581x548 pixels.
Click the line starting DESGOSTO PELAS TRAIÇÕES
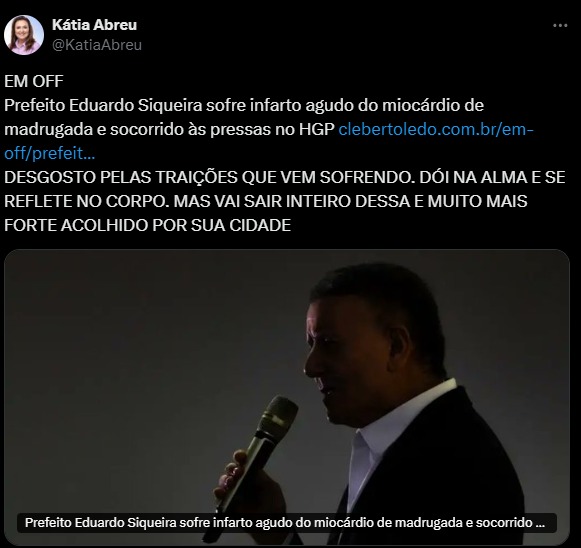[x=285, y=177]
